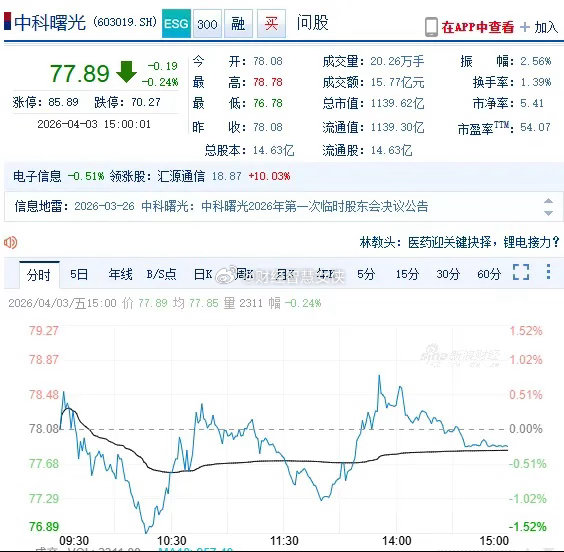564x552 pixels.
Task: Open 电子信息 sector link
Action: point(37,176)
